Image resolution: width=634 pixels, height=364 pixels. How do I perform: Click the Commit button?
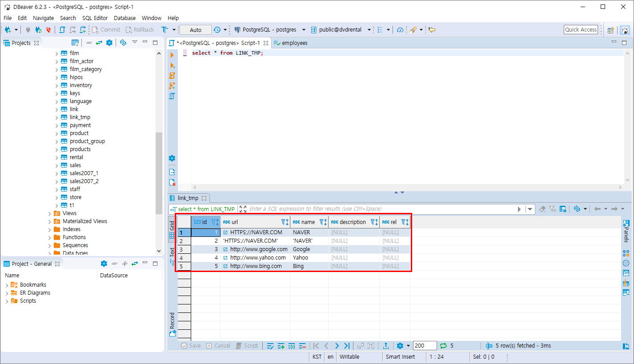pyautogui.click(x=106, y=30)
